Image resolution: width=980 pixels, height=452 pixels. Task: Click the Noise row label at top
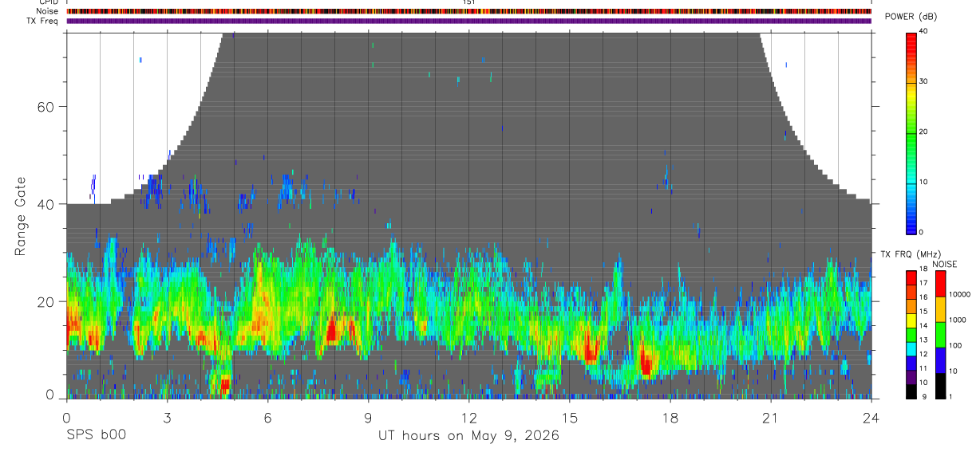coord(47,11)
